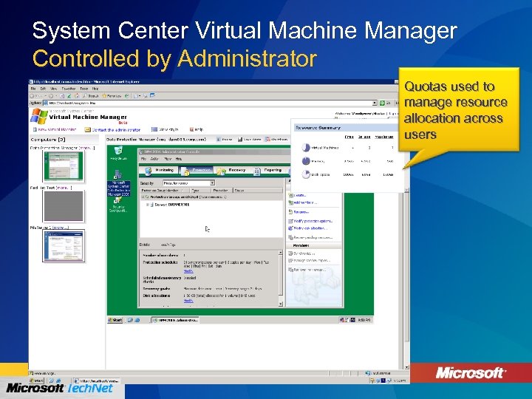Viewport: 532px width, 399px height.
Task: Click the Data Protection Manager 2006 desktop icon
Action: pyautogui.click(x=118, y=183)
